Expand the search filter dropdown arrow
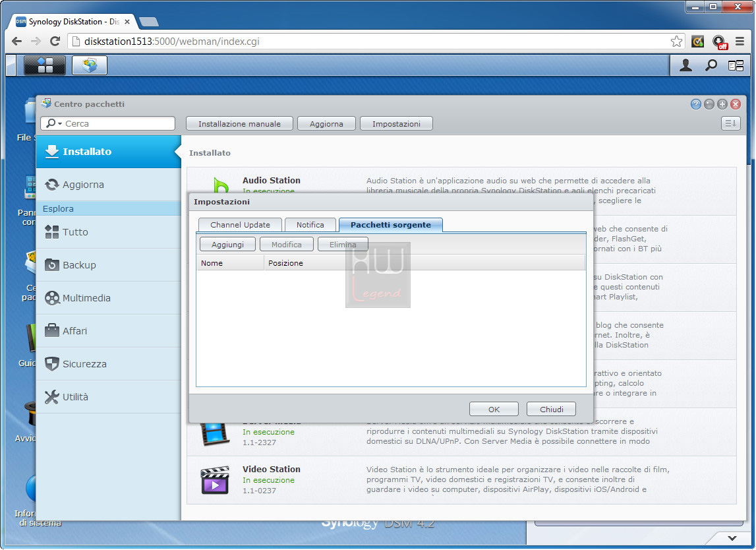 (x=60, y=124)
